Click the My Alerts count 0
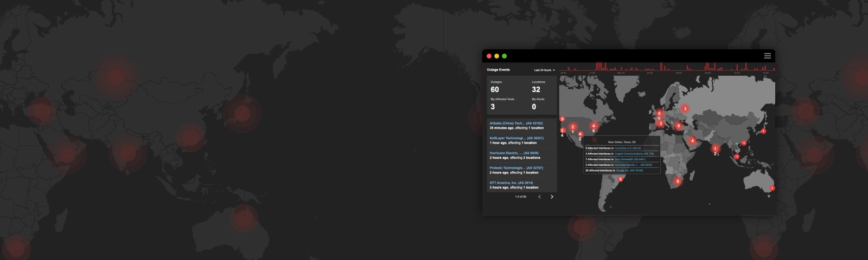This screenshot has width=868, height=260. click(x=534, y=107)
